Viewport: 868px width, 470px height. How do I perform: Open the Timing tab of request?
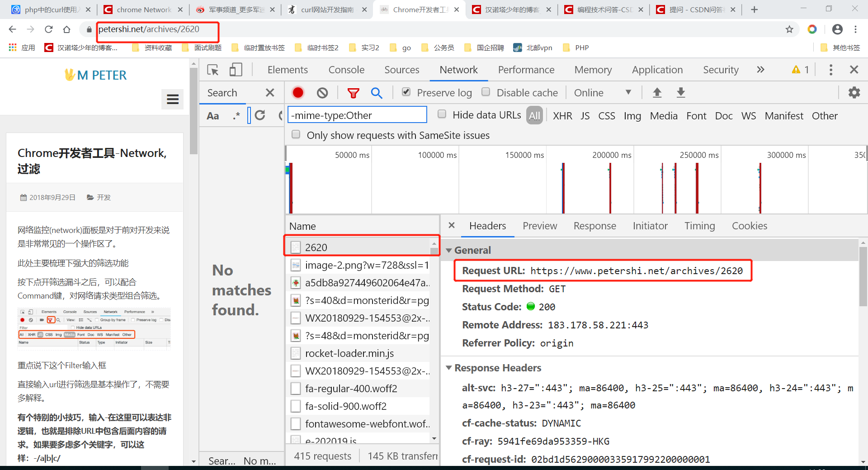click(700, 226)
